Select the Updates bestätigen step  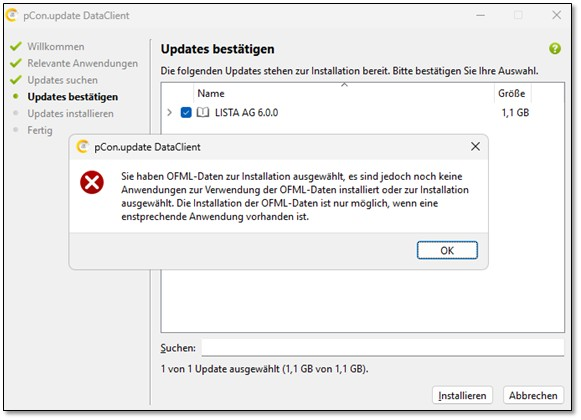pos(73,97)
